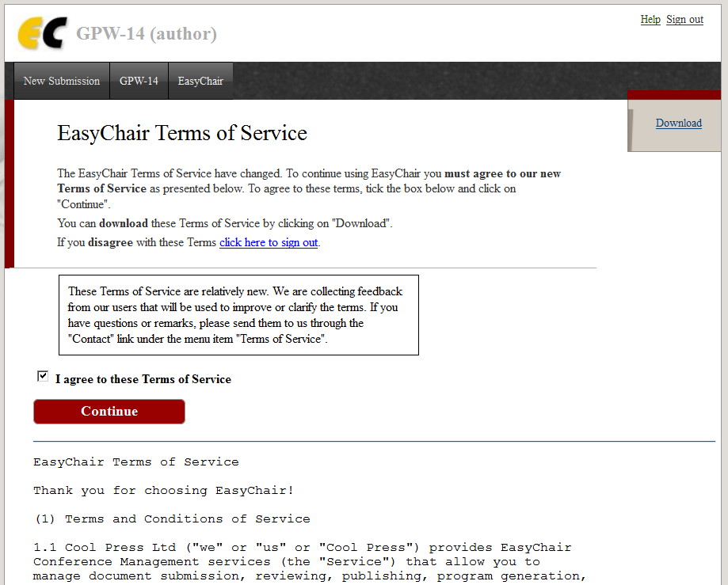Viewport: 728px width, 585px height.
Task: Open the EasyChair menu item
Action: click(x=200, y=82)
